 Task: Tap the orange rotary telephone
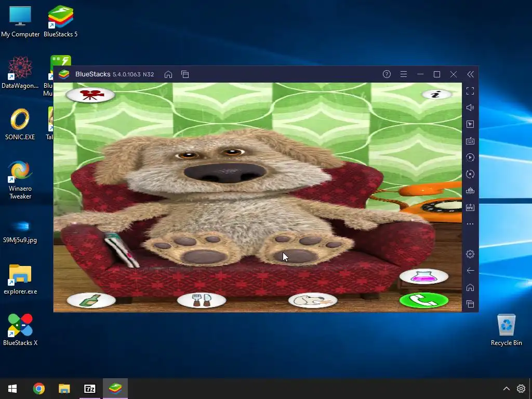coord(430,202)
